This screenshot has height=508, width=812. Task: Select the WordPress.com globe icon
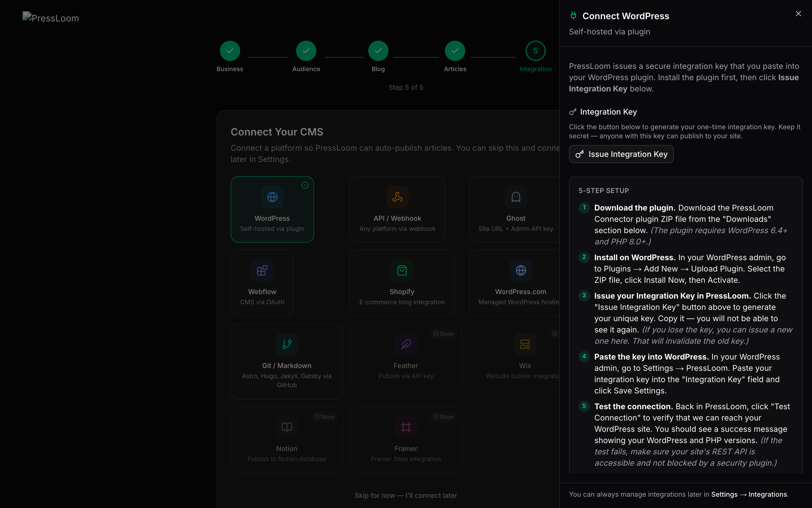click(x=521, y=270)
